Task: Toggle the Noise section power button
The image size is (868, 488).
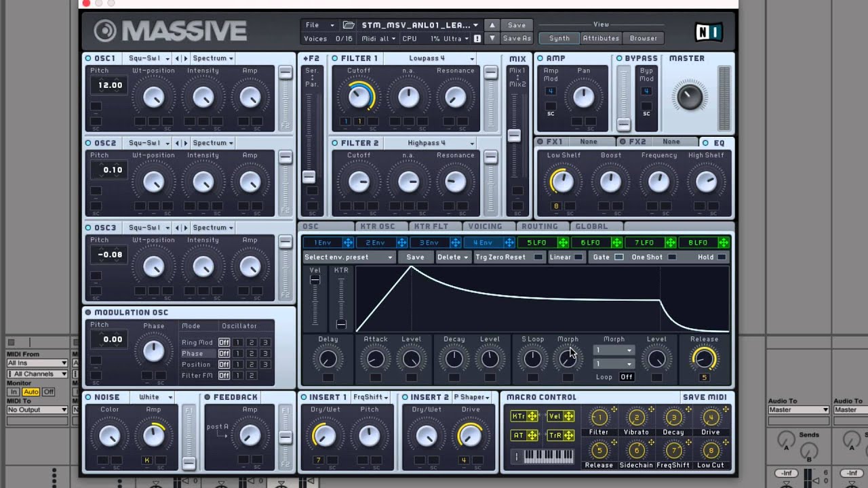Action: click(89, 397)
